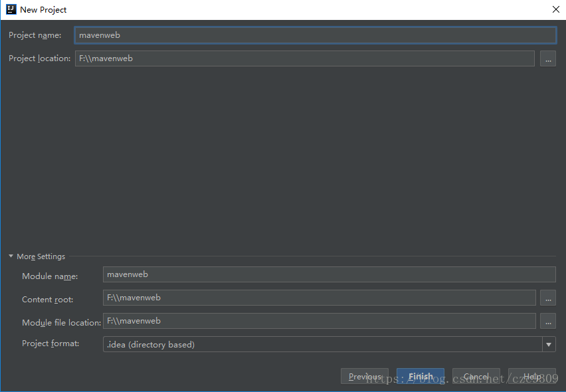Image resolution: width=566 pixels, height=392 pixels.
Task: Click the Module file location field
Action: pyautogui.click(x=319, y=321)
